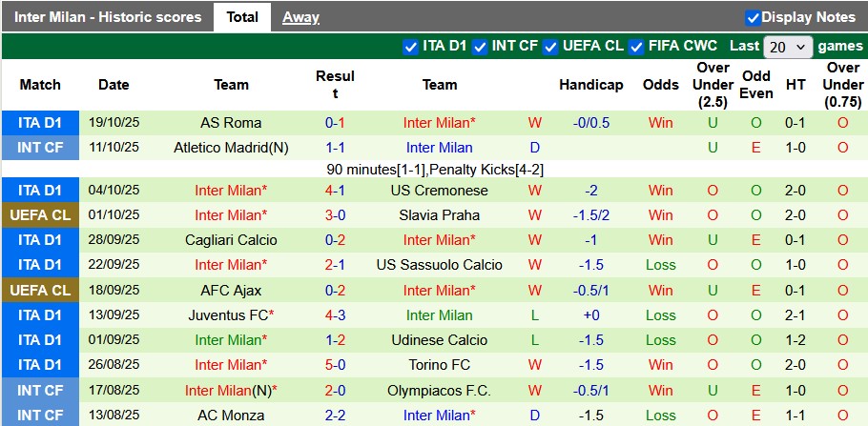This screenshot has width=868, height=426.
Task: Toggle the Display Notes checkbox
Action: [x=753, y=17]
